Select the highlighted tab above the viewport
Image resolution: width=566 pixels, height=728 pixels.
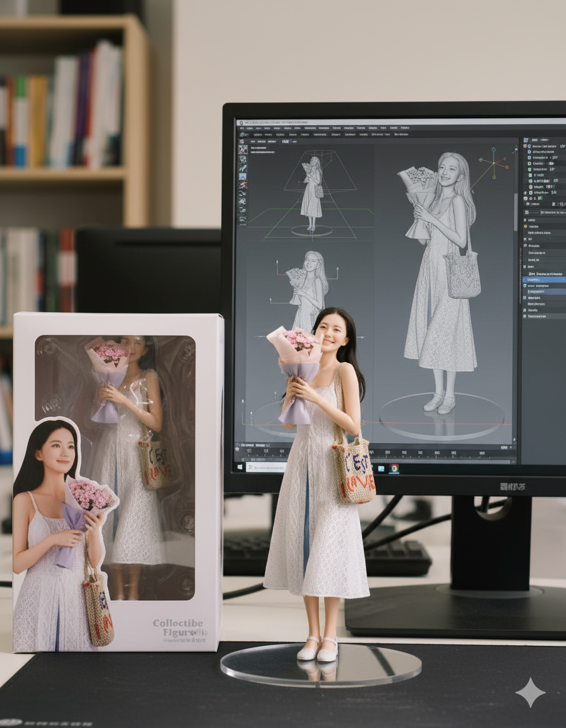pos(284,142)
